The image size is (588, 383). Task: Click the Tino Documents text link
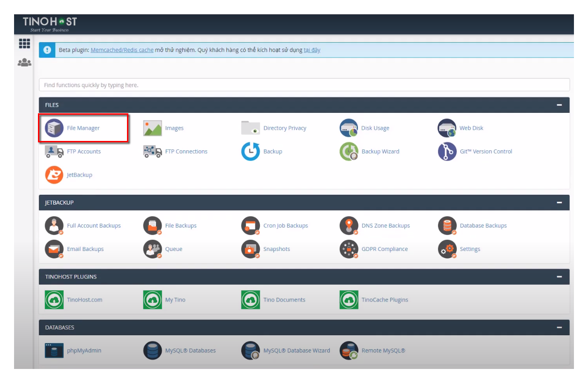[284, 300]
